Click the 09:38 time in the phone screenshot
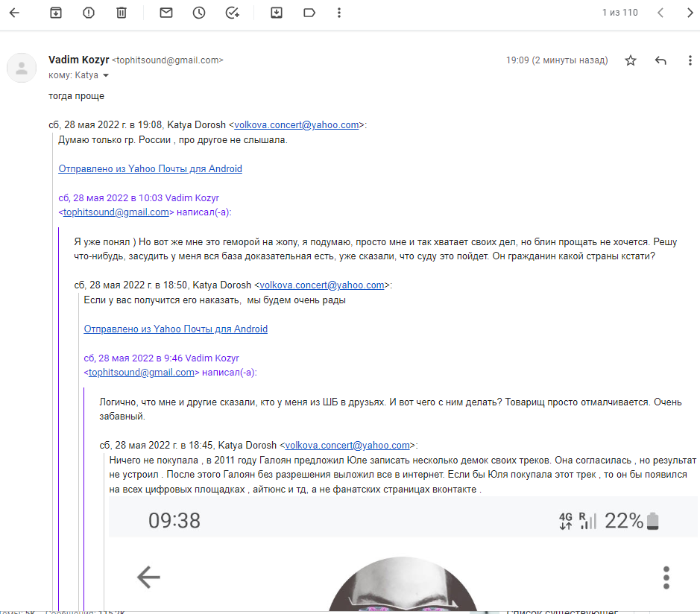700x614 pixels. (x=174, y=521)
